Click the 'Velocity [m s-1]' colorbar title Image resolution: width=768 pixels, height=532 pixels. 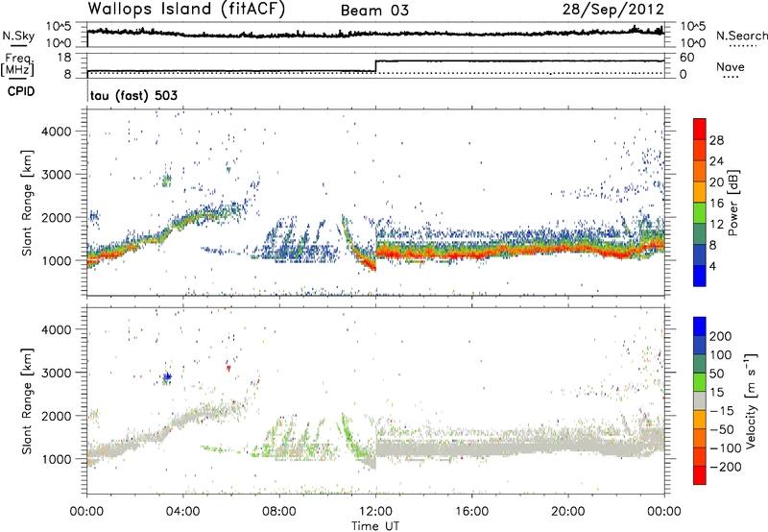tap(750, 400)
